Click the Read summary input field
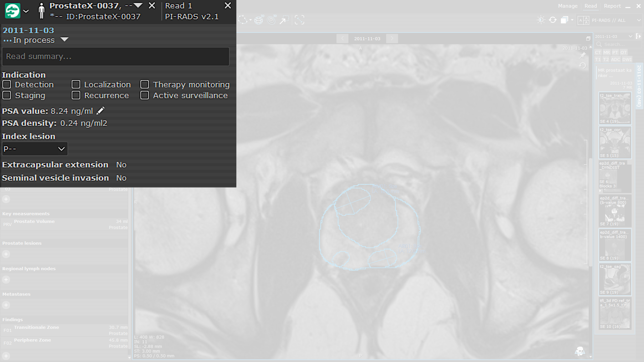The width and height of the screenshot is (644, 362). [x=116, y=56]
